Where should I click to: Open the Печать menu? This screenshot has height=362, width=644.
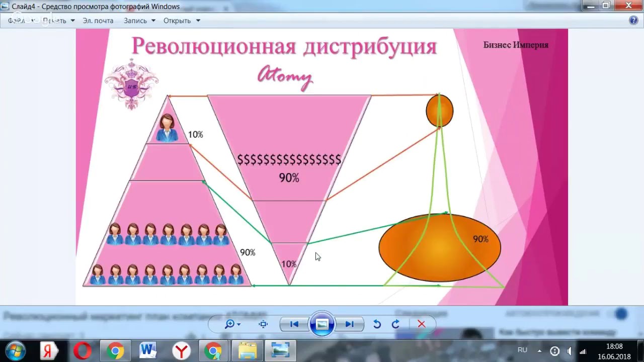pos(54,21)
